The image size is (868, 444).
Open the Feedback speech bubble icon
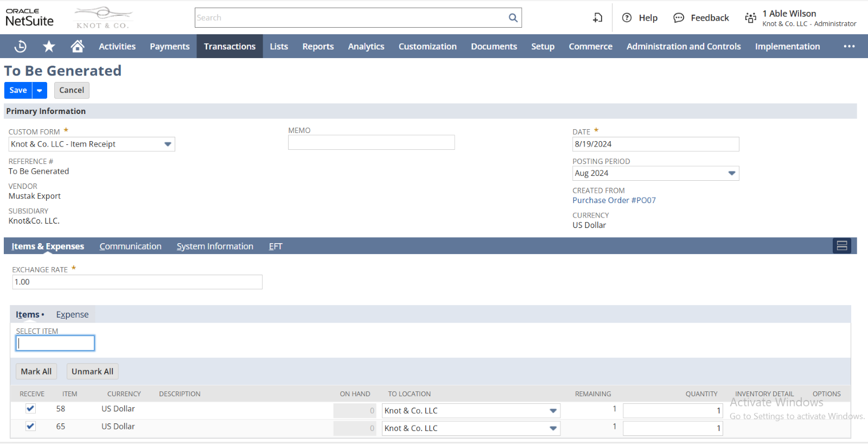(x=679, y=18)
